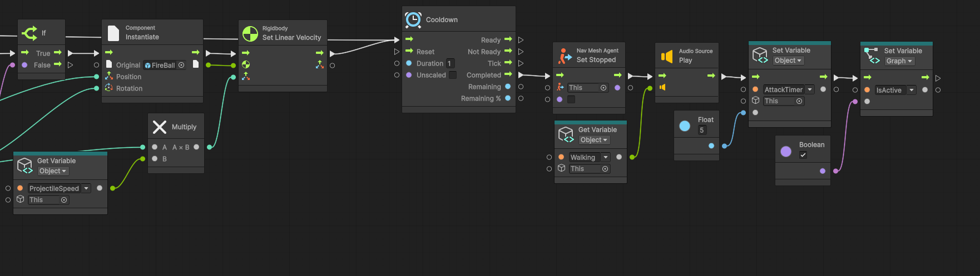
Task: Click the Cooldown clock icon
Action: [x=413, y=19]
